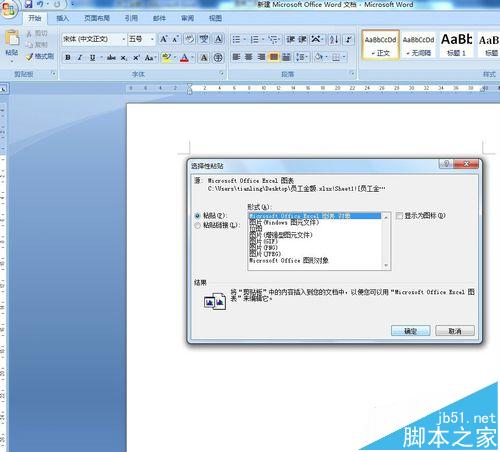
Task: Apply bulleted list
Action: click(236, 40)
